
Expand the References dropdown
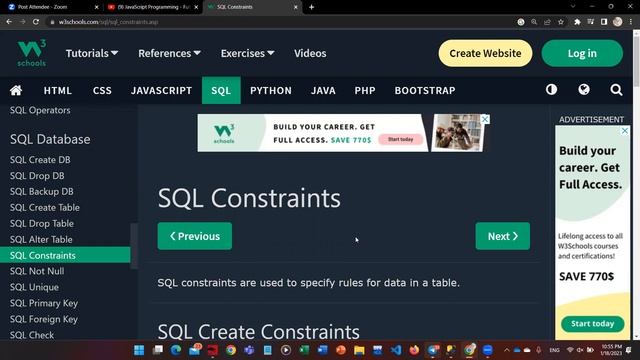(169, 53)
